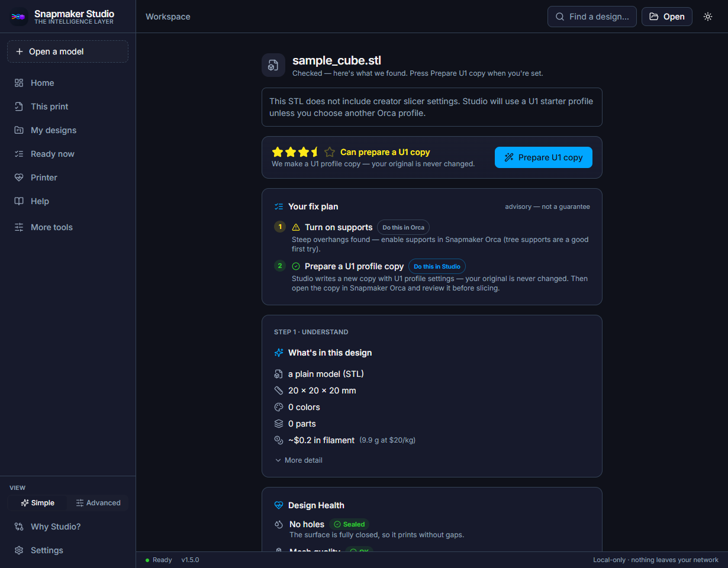Click the This print document icon
The height and width of the screenshot is (568, 728).
point(19,106)
